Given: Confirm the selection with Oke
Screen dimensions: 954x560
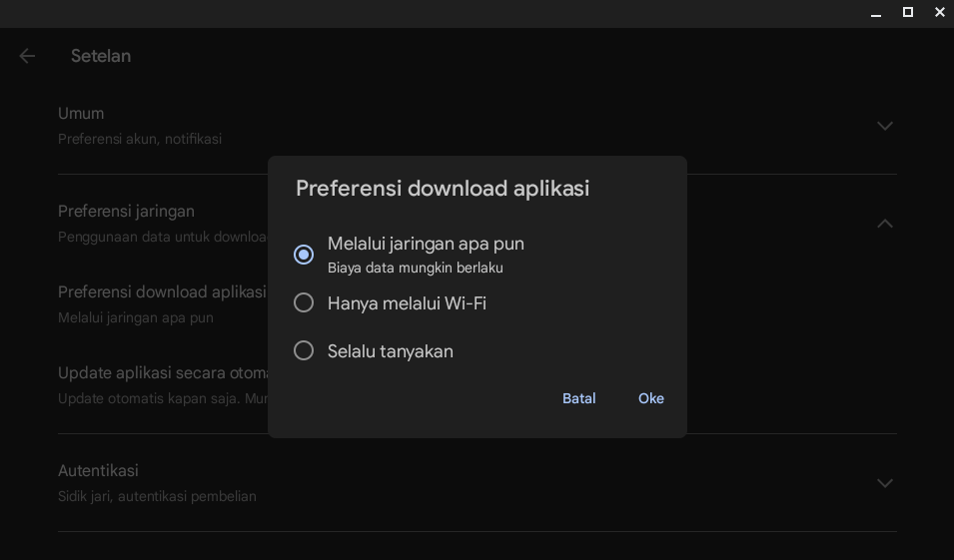Looking at the screenshot, I should [x=650, y=398].
